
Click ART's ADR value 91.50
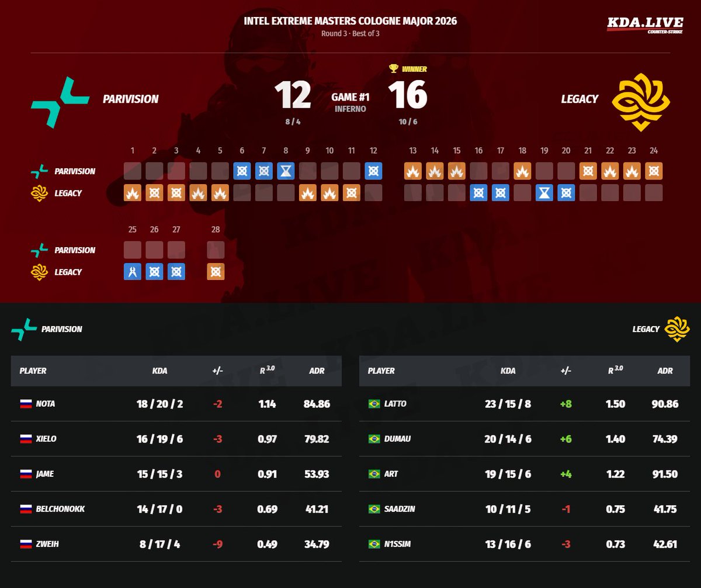coord(665,474)
